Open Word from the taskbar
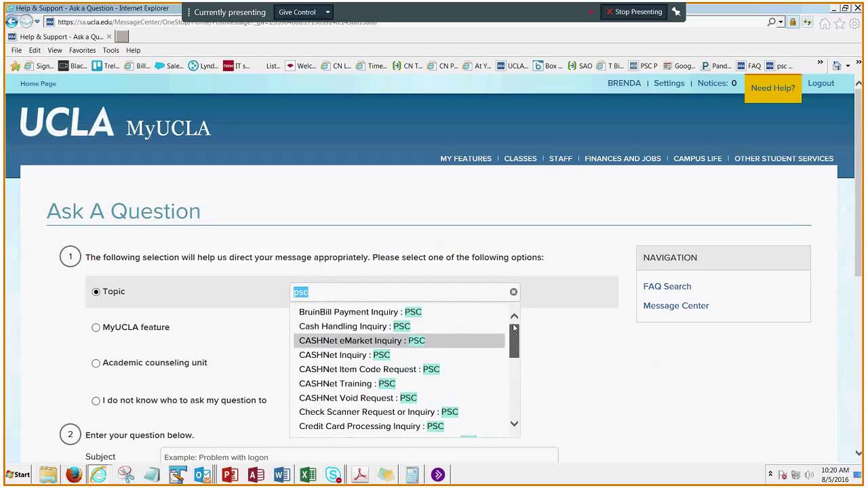868x488 pixels. [x=281, y=474]
